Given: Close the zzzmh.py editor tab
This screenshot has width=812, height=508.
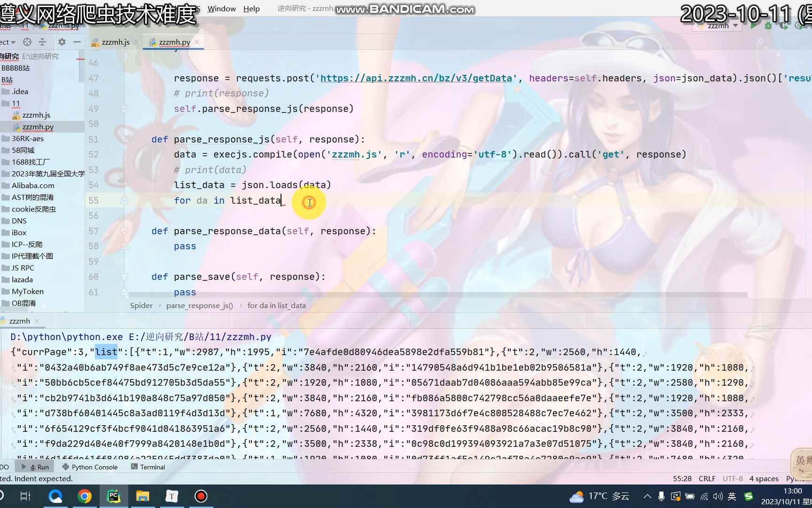Looking at the screenshot, I should (x=197, y=42).
